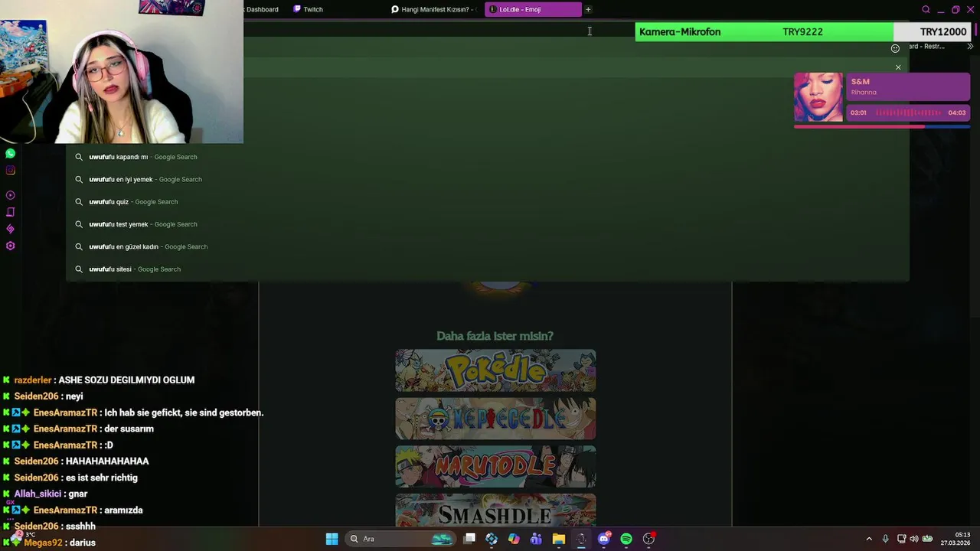Open Discord from the taskbar
The image size is (980, 551).
click(604, 539)
